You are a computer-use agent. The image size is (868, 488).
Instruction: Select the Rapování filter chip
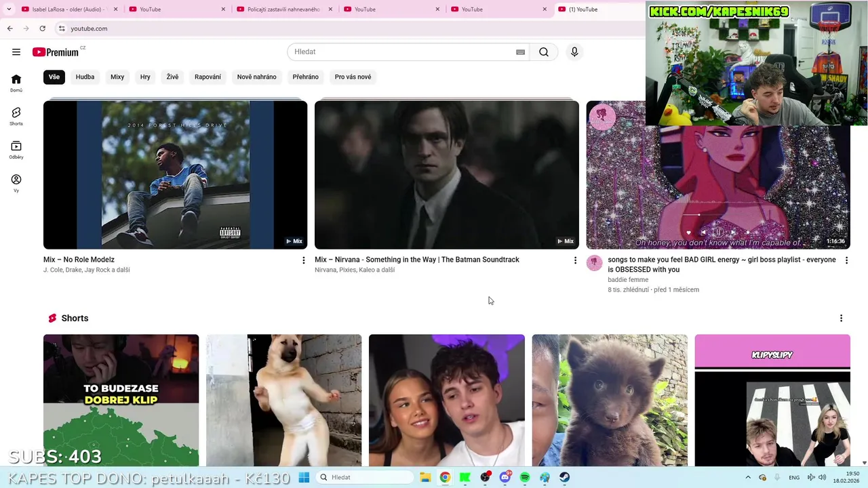click(208, 77)
